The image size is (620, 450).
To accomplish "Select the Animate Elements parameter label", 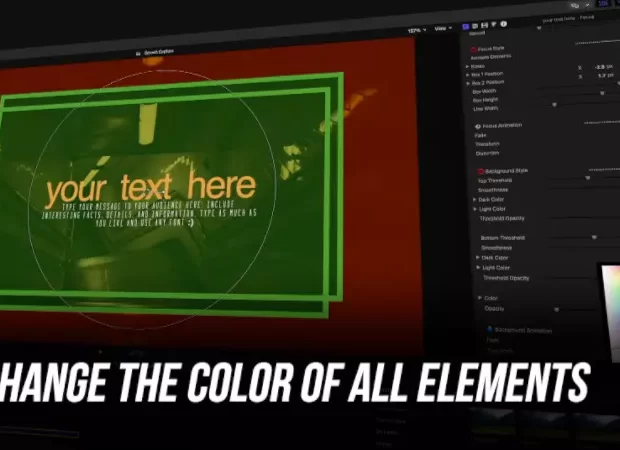I will (x=491, y=57).
